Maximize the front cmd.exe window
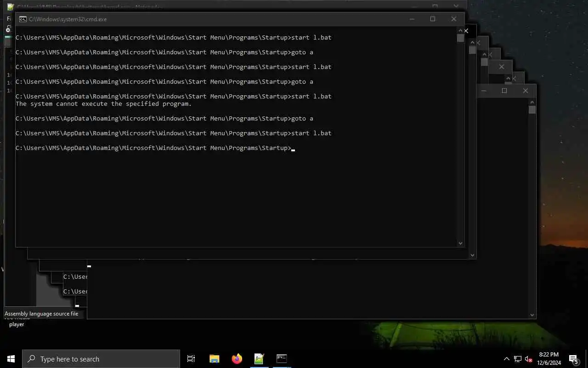Viewport: 588px width, 368px height. coord(433,19)
